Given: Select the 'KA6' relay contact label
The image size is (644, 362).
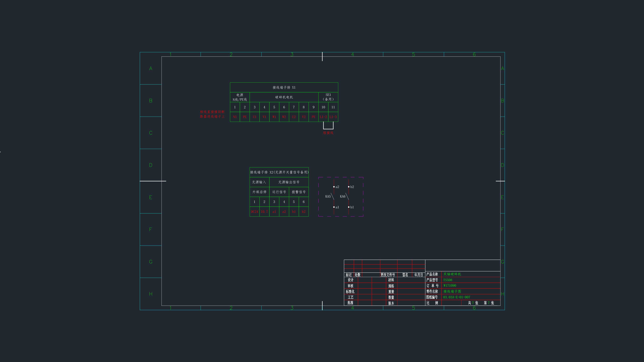Looking at the screenshot, I should click(x=343, y=197).
